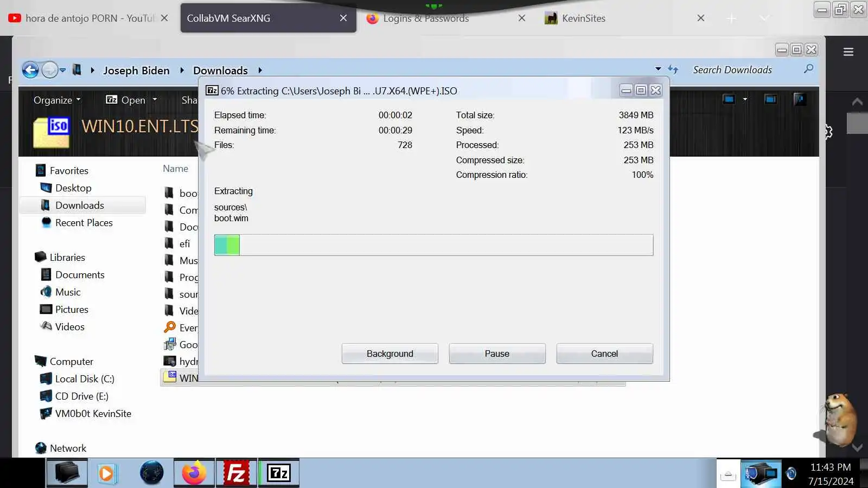Cancel the extraction

[605, 354]
